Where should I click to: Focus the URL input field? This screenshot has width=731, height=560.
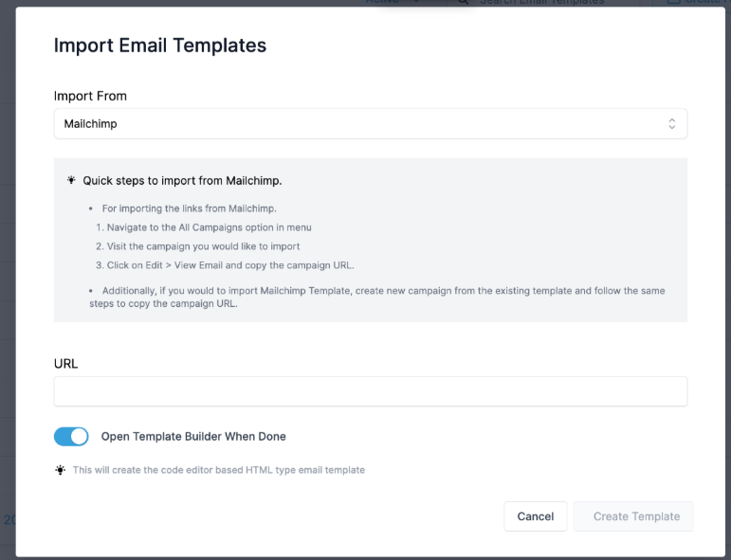(x=370, y=391)
